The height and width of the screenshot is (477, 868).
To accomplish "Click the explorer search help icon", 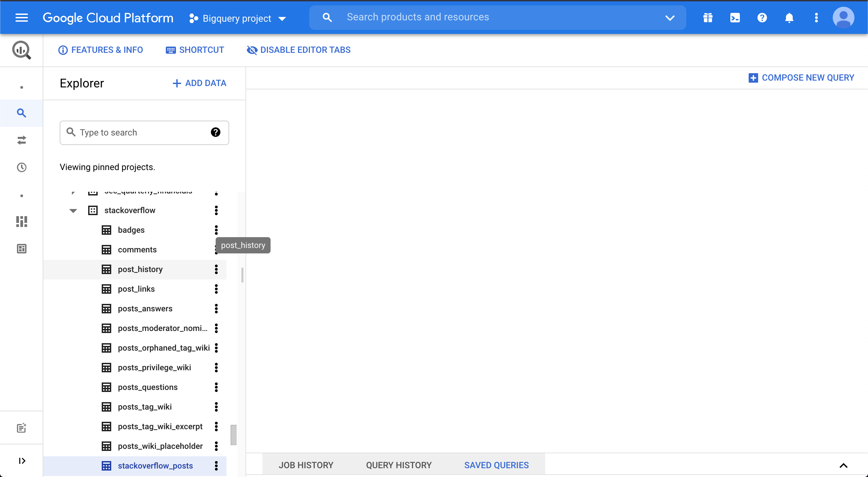I will pyautogui.click(x=216, y=132).
